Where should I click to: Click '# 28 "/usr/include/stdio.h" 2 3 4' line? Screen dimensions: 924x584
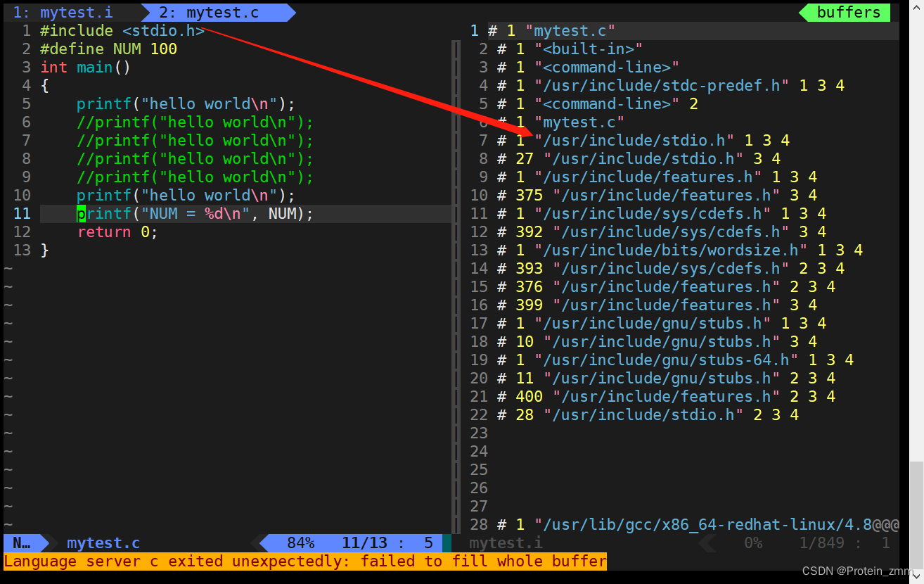pyautogui.click(x=648, y=415)
